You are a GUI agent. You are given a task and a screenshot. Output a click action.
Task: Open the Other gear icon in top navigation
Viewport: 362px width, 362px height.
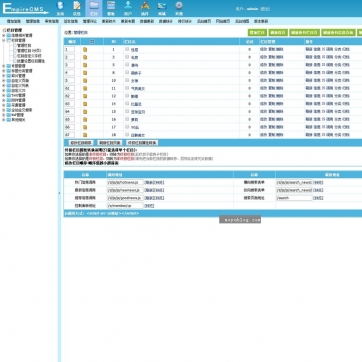pyautogui.click(x=179, y=6)
